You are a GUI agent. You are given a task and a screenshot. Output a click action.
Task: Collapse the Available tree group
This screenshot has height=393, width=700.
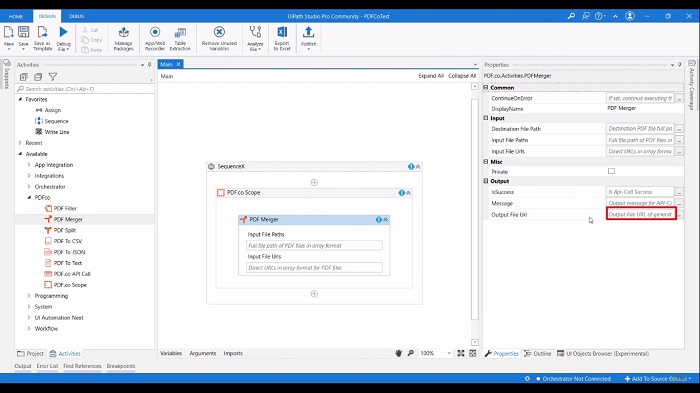tap(20, 154)
